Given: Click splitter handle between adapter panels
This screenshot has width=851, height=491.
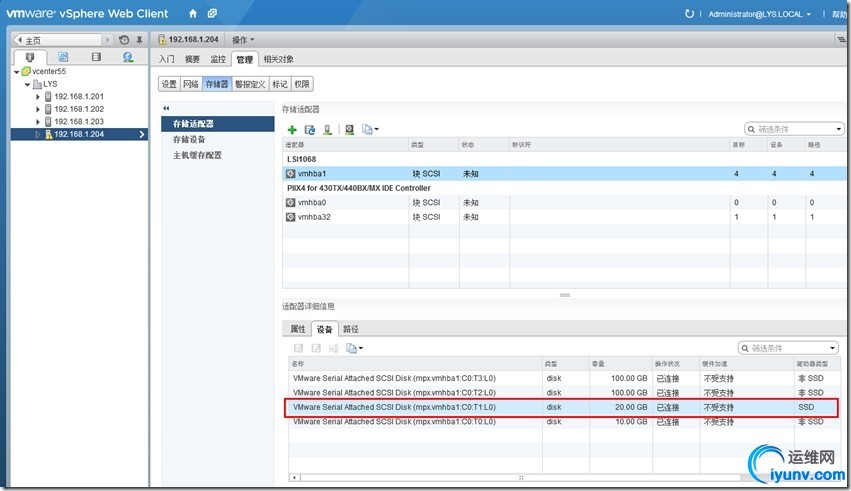Looking at the screenshot, I should pos(564,295).
